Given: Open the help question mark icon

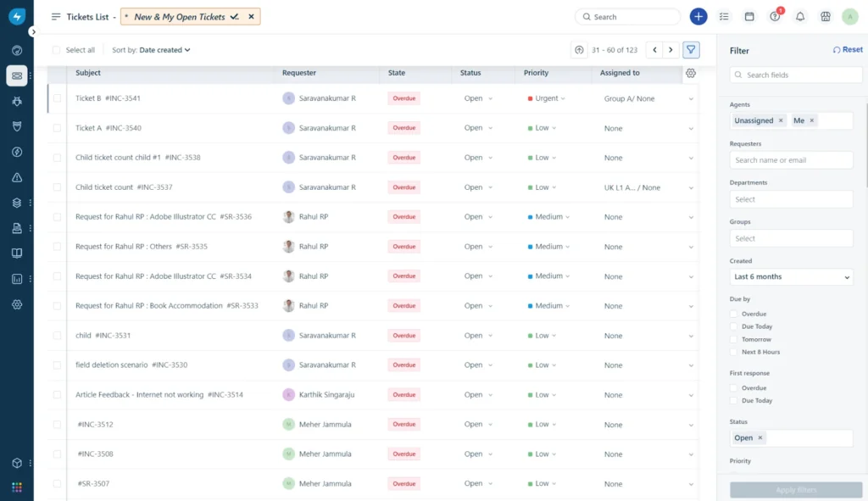Looking at the screenshot, I should 775,17.
